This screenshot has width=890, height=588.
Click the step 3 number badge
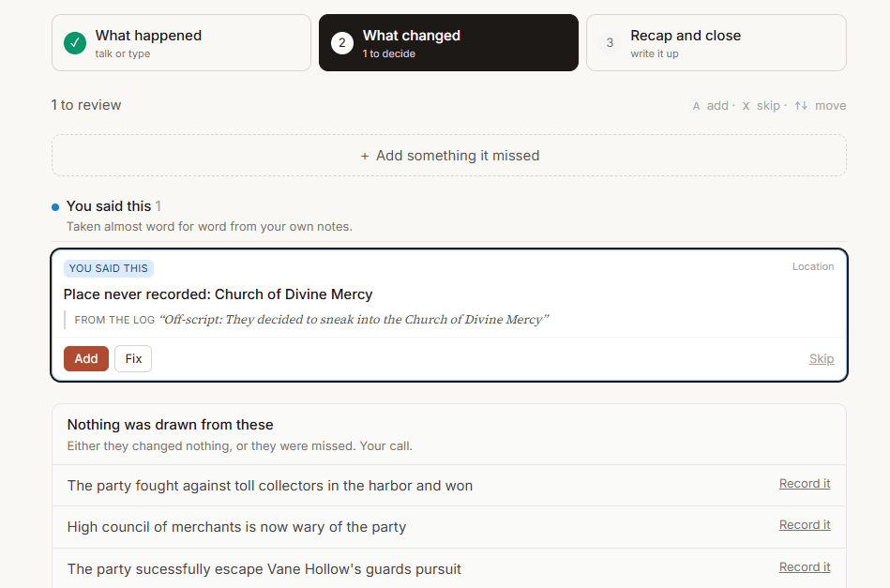pyautogui.click(x=610, y=43)
